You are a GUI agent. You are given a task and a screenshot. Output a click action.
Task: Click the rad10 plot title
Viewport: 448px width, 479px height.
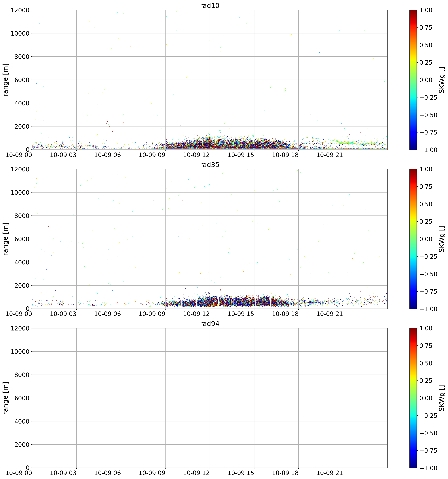click(210, 6)
